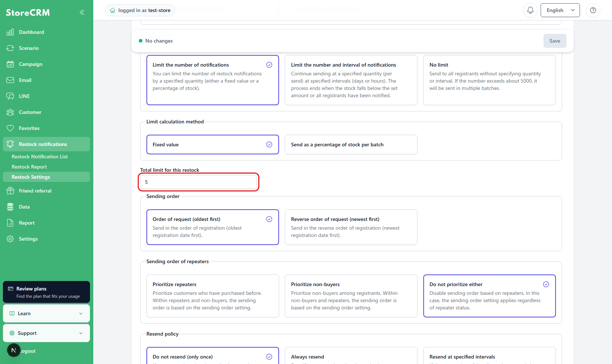Open the Review plans banner
The width and height of the screenshot is (612, 364).
46,292
